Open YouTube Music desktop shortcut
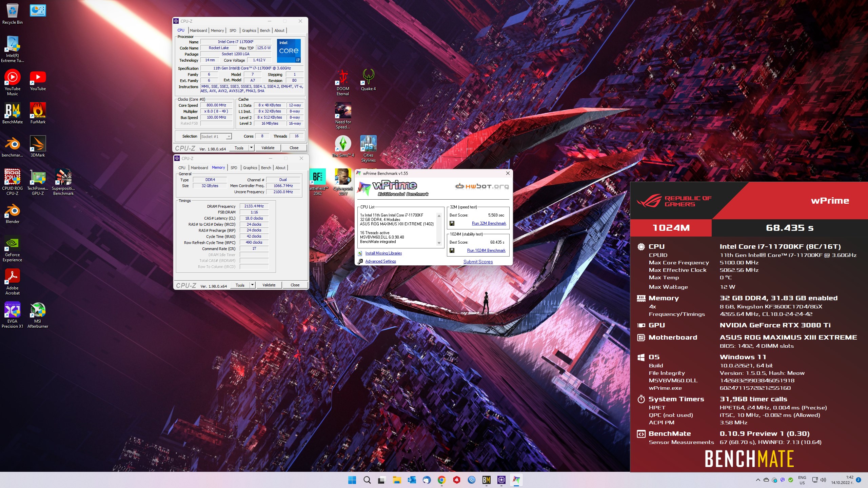This screenshot has height=488, width=868. pyautogui.click(x=12, y=82)
